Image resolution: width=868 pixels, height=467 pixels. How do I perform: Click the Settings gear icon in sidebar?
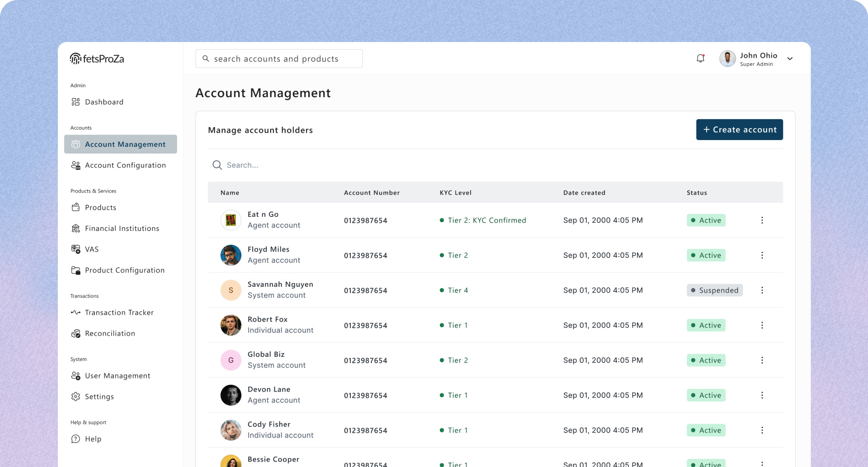[75, 397]
